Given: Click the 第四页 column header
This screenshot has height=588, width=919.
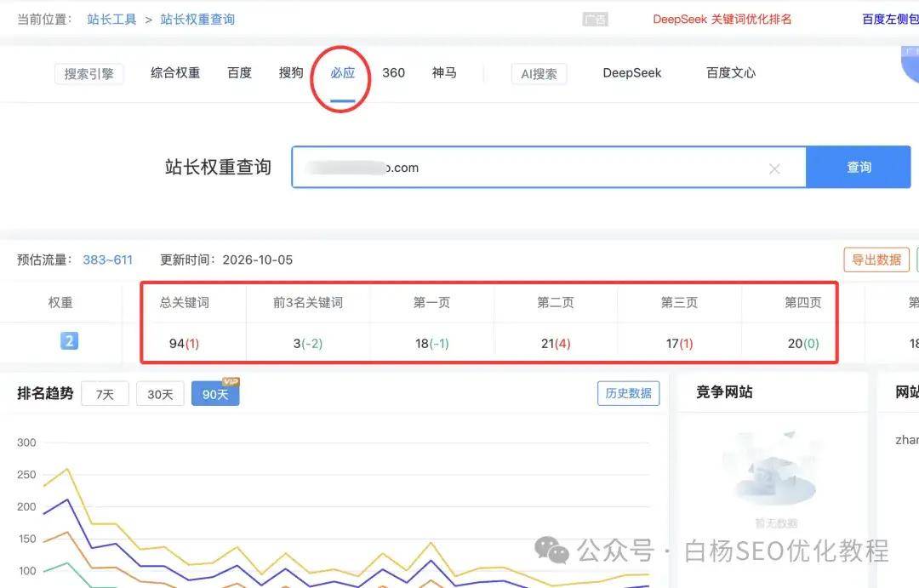Looking at the screenshot, I should pyautogui.click(x=803, y=302).
